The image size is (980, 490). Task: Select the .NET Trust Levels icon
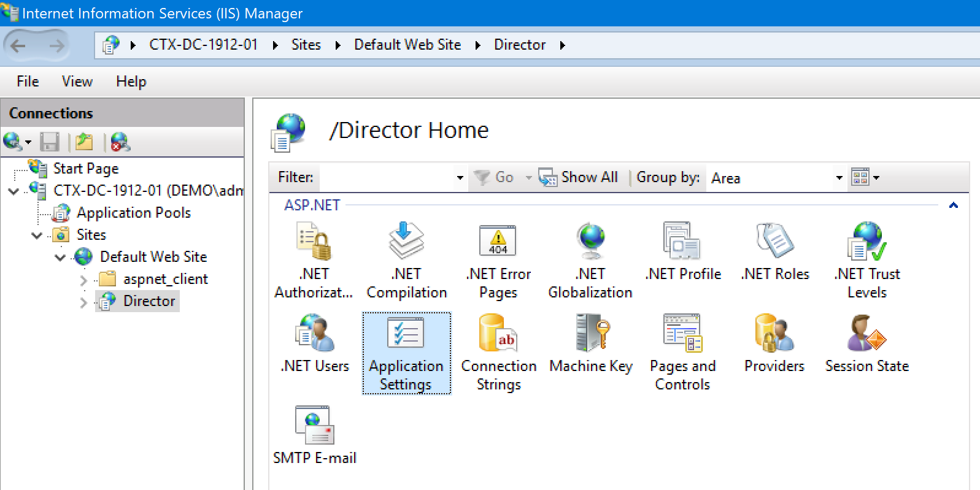click(866, 242)
